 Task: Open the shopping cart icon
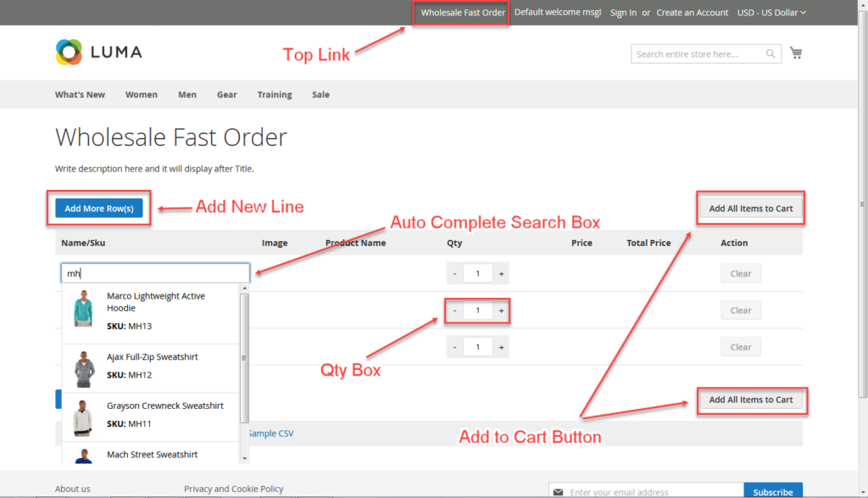point(796,53)
